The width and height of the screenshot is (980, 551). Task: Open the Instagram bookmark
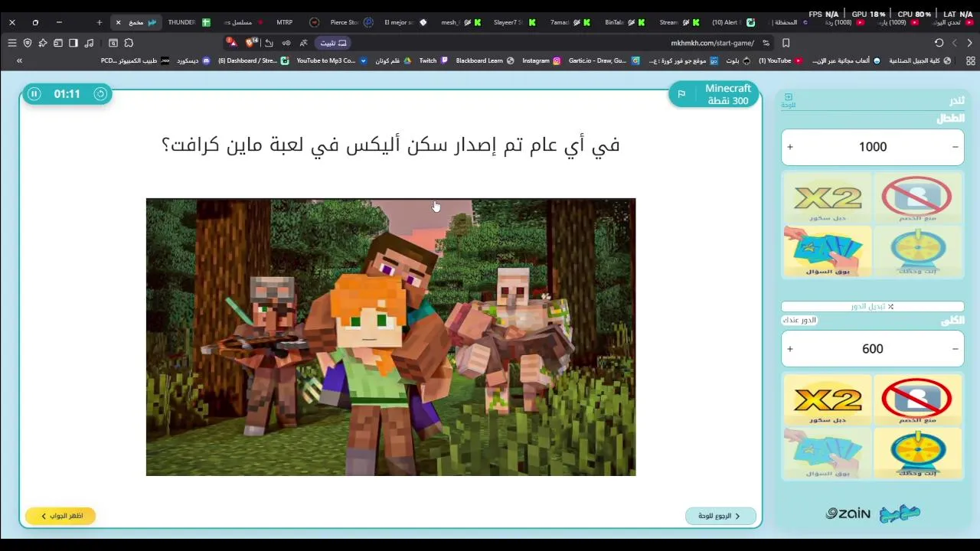541,60
